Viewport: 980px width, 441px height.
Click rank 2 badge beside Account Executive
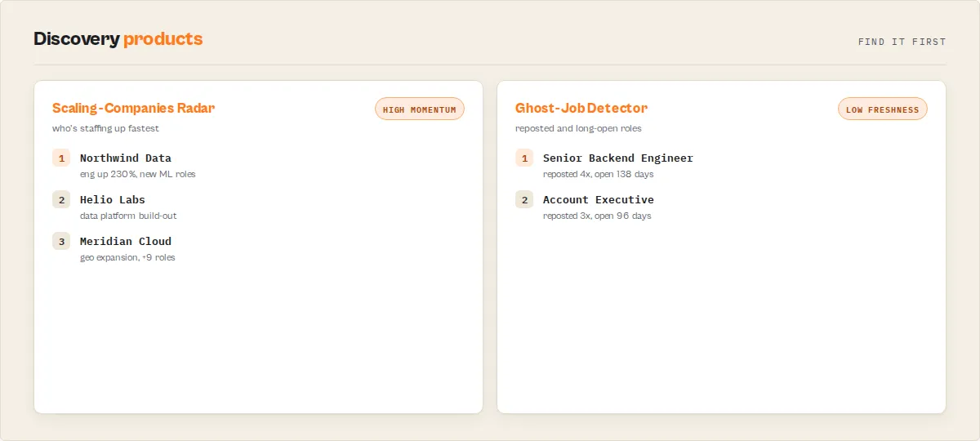pos(524,199)
